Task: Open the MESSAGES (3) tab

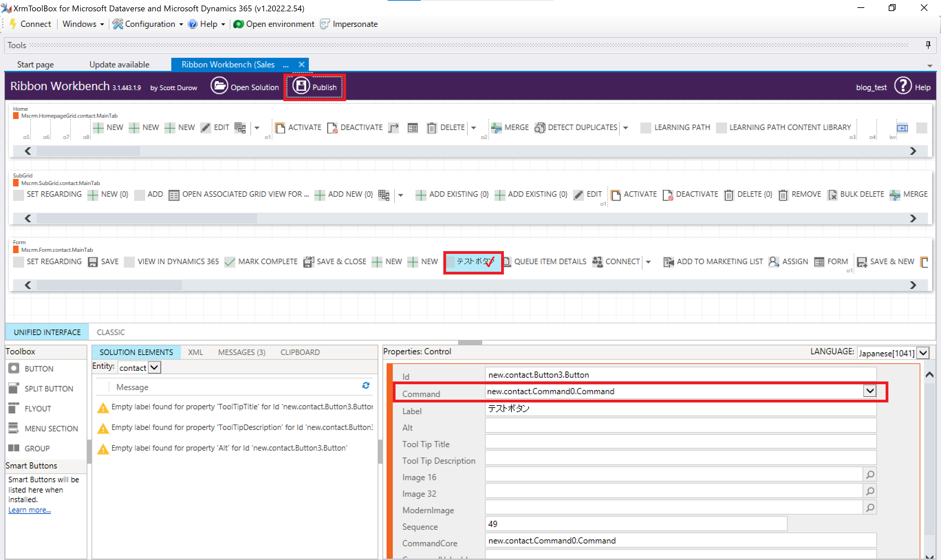Action: tap(241, 353)
